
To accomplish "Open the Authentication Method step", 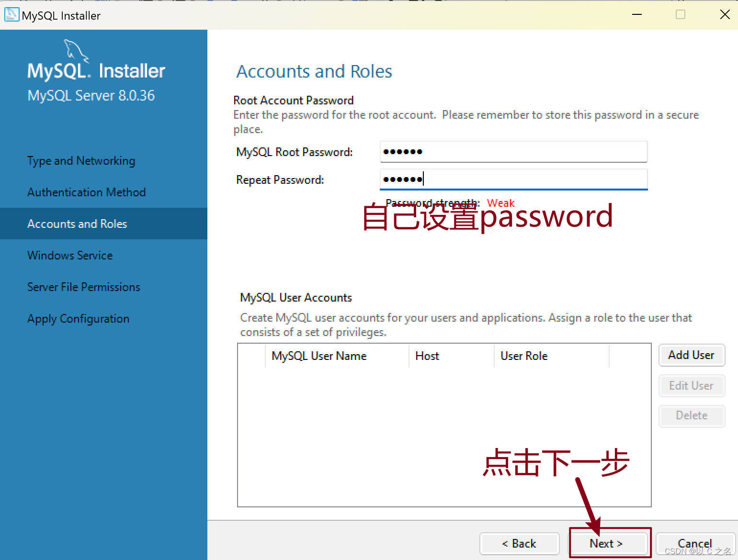I will 86,192.
